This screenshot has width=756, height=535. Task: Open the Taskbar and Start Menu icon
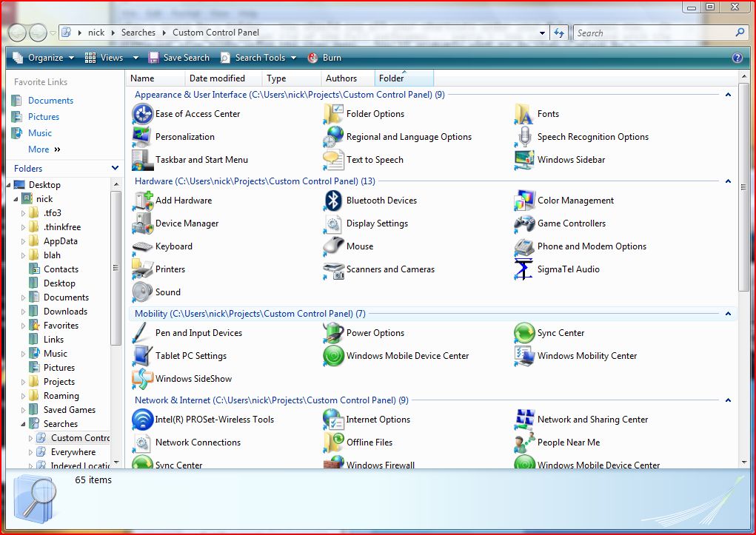[x=142, y=160]
